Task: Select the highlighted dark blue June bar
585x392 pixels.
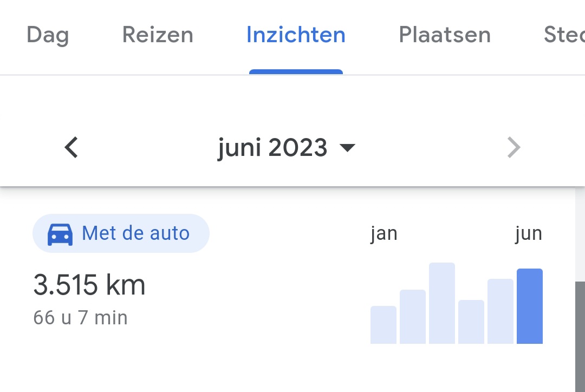Action: (x=530, y=306)
